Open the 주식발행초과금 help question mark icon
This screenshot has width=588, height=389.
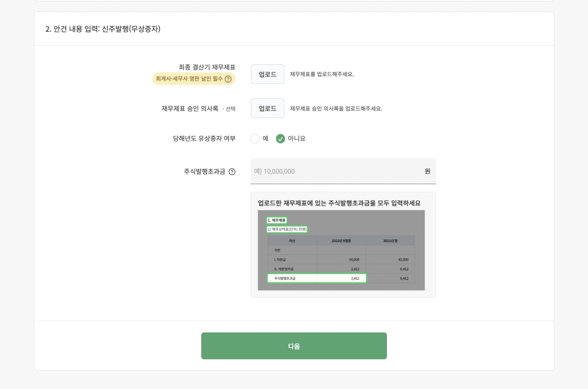[x=233, y=172]
